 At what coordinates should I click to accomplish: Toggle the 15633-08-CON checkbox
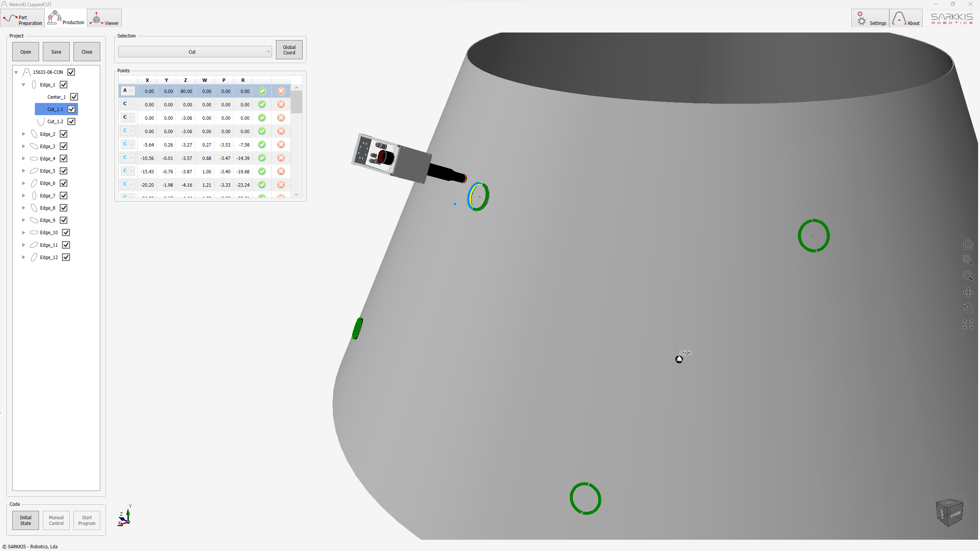[71, 72]
